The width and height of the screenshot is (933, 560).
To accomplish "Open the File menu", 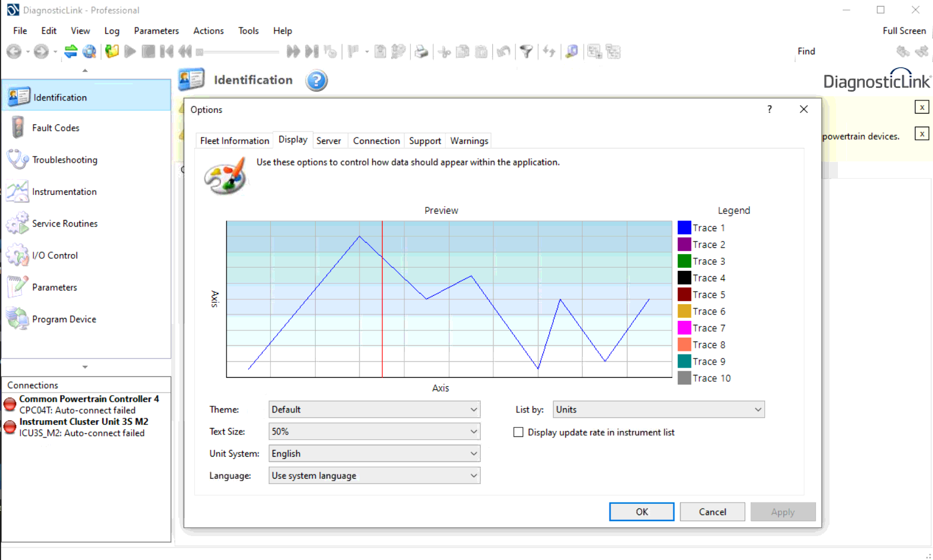I will [x=20, y=30].
